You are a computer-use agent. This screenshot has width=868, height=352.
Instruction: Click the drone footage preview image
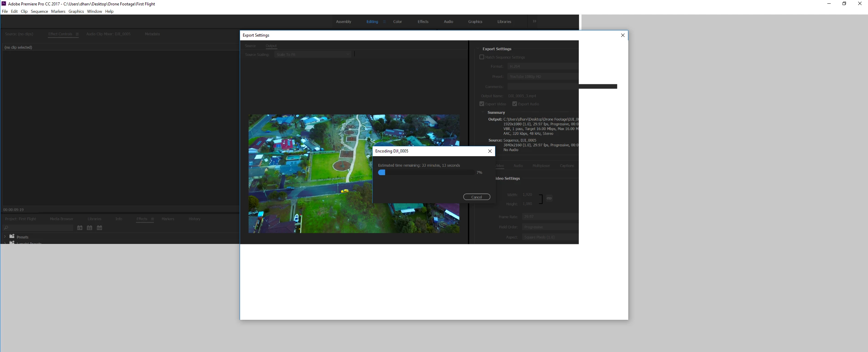pos(354,173)
